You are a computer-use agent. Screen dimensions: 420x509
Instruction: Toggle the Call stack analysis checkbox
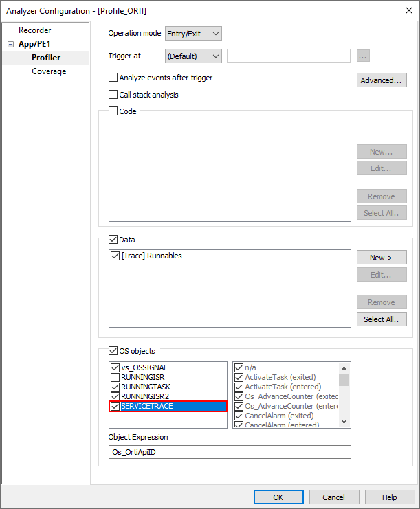click(x=113, y=95)
